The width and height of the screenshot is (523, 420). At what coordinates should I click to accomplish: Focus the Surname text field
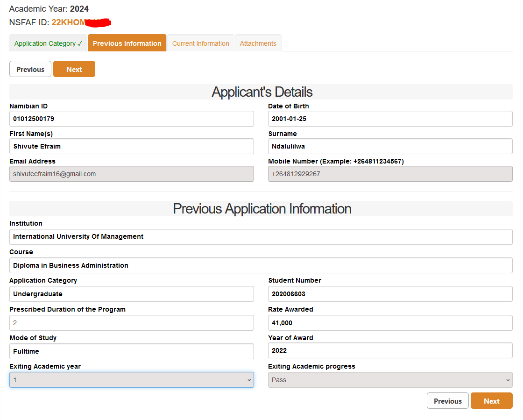[390, 146]
